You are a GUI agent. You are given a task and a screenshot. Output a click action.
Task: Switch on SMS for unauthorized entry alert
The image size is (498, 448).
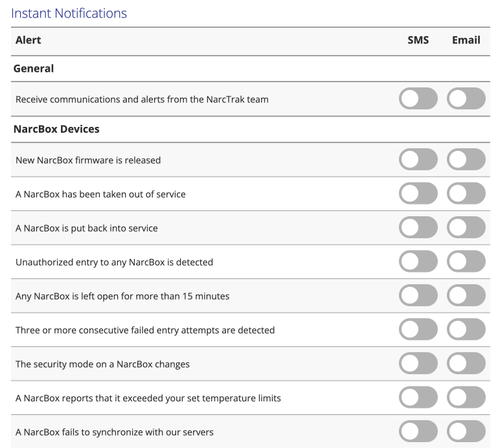pyautogui.click(x=418, y=262)
